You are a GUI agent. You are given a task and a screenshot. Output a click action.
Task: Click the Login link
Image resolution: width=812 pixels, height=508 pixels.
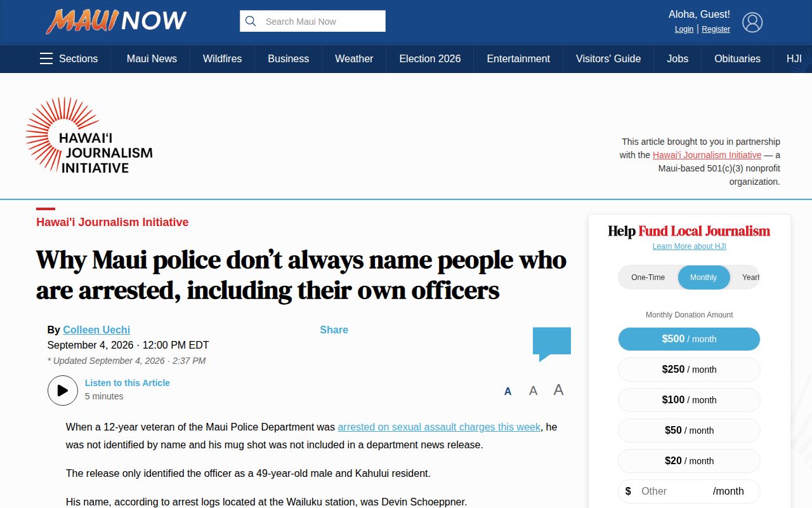coord(684,29)
